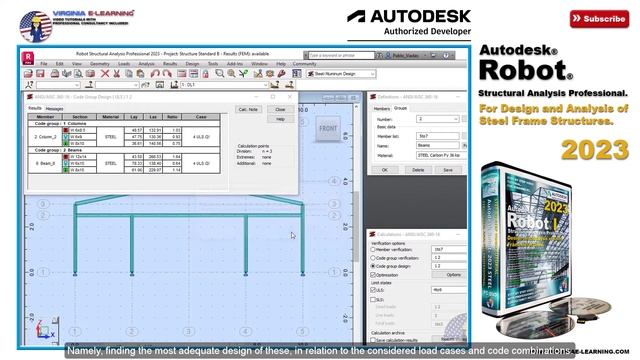Open the node selection combo box
640x360 pixels.
point(58,85)
